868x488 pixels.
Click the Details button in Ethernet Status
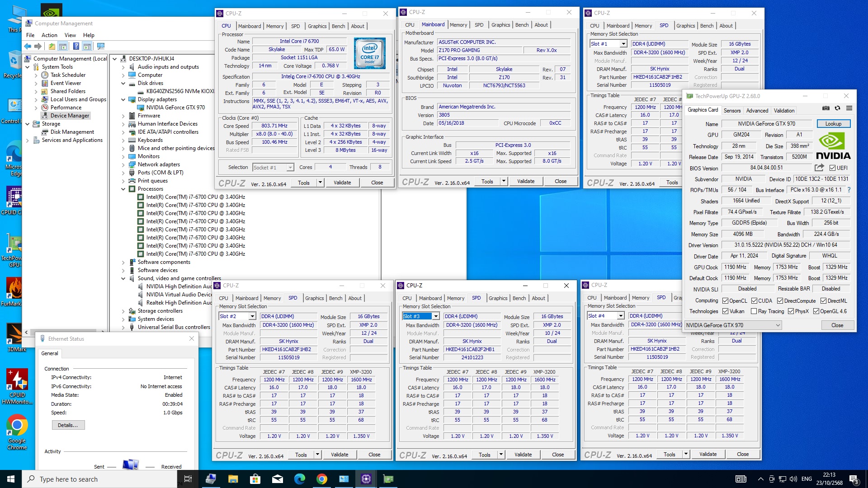click(68, 425)
